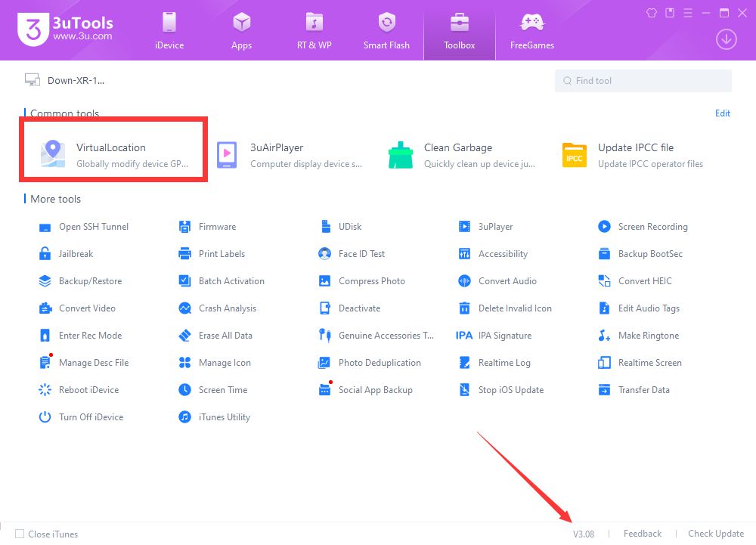Open the downloads circle arrow button

[x=726, y=39]
